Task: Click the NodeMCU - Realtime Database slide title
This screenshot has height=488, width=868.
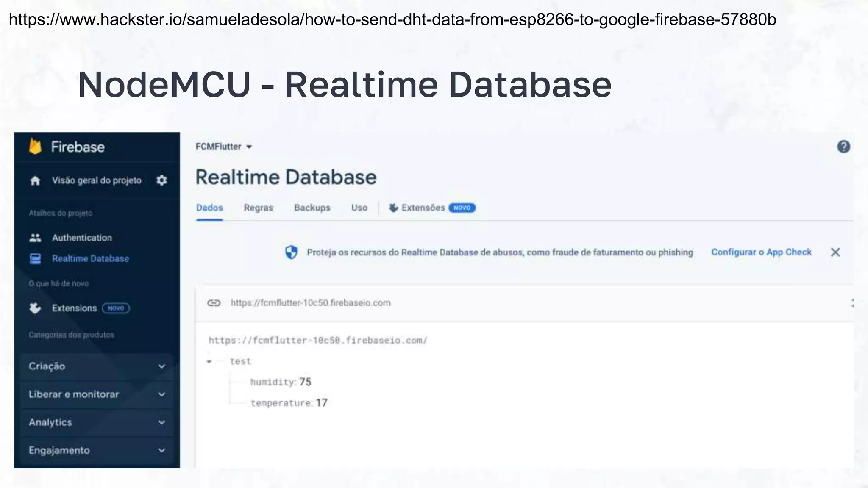Action: (x=345, y=85)
